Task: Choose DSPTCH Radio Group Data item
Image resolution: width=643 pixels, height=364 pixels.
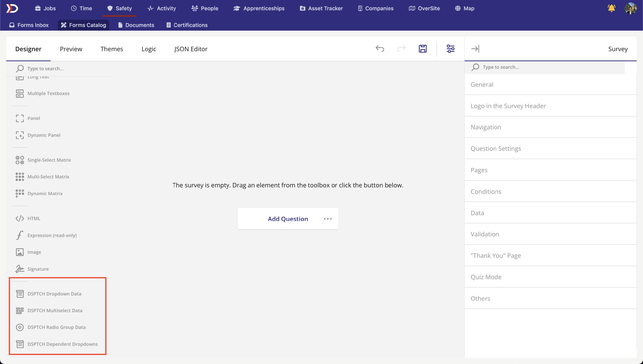Action: coord(56,327)
